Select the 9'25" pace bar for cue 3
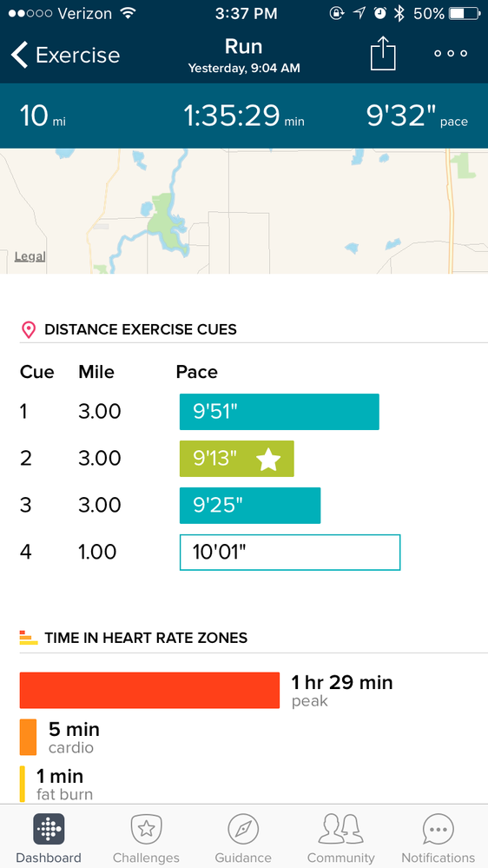 (x=250, y=506)
